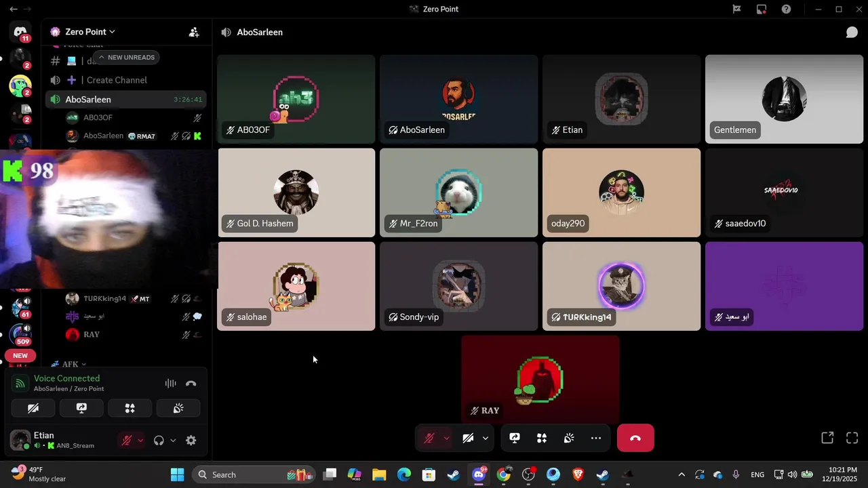Focus the Gentlemen video tile

point(784,99)
